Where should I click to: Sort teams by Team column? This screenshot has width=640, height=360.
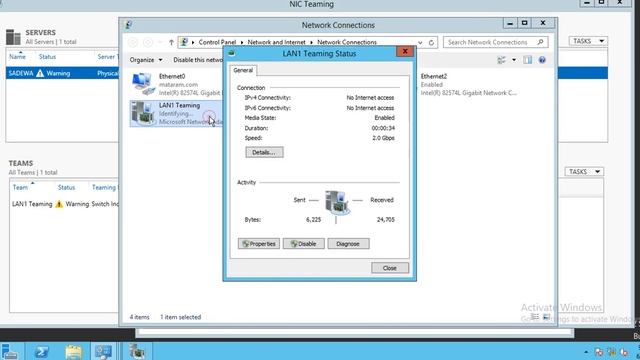pos(20,187)
